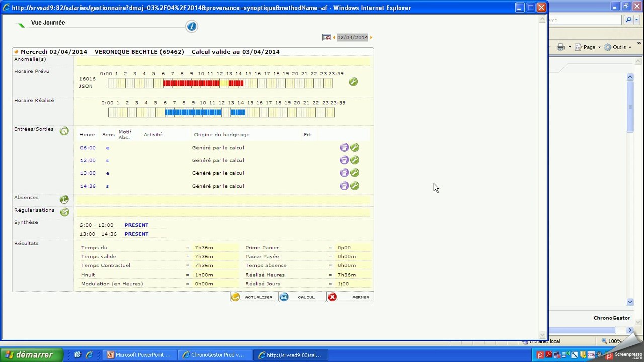Click the 100% zoom level icon
Screen dimensions: 644x362
click(604, 341)
